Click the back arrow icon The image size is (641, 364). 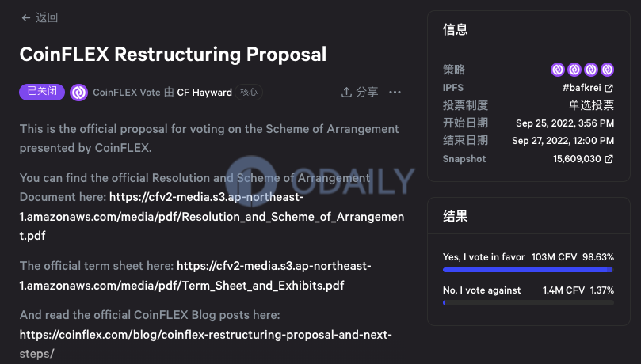point(26,17)
